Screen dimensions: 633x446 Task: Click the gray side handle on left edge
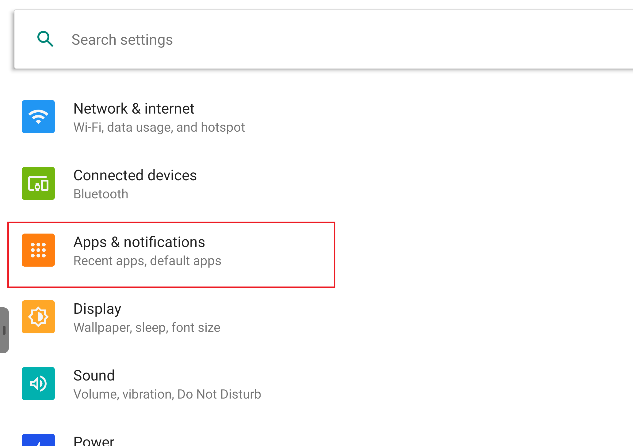[5, 330]
